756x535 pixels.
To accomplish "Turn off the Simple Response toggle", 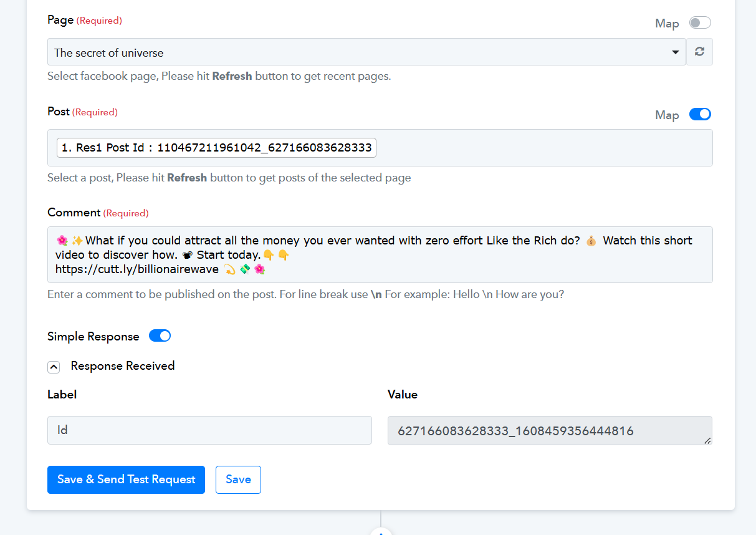I will 160,336.
